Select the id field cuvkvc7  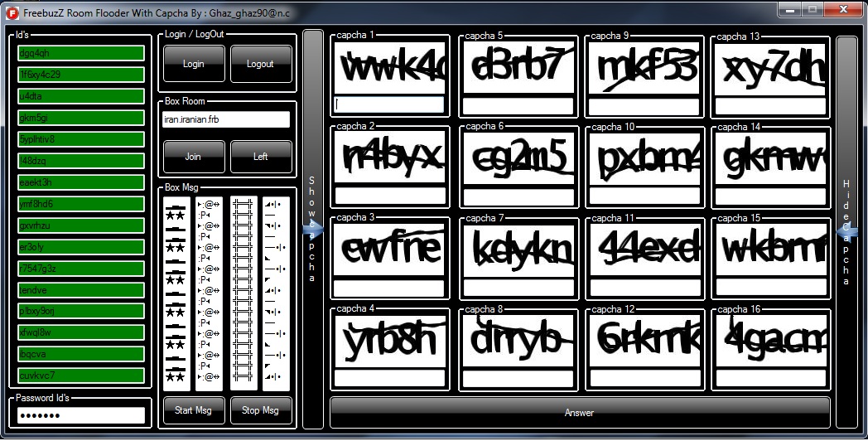coord(81,376)
